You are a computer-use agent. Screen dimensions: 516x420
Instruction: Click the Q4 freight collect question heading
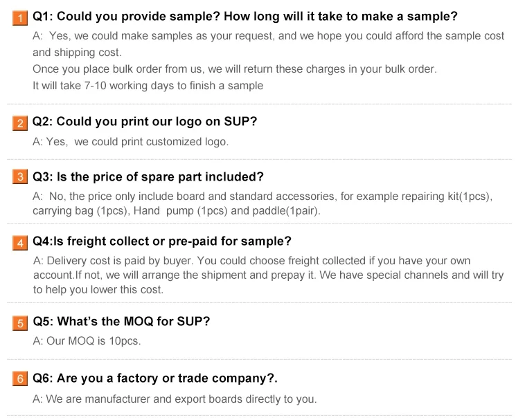tap(162, 241)
